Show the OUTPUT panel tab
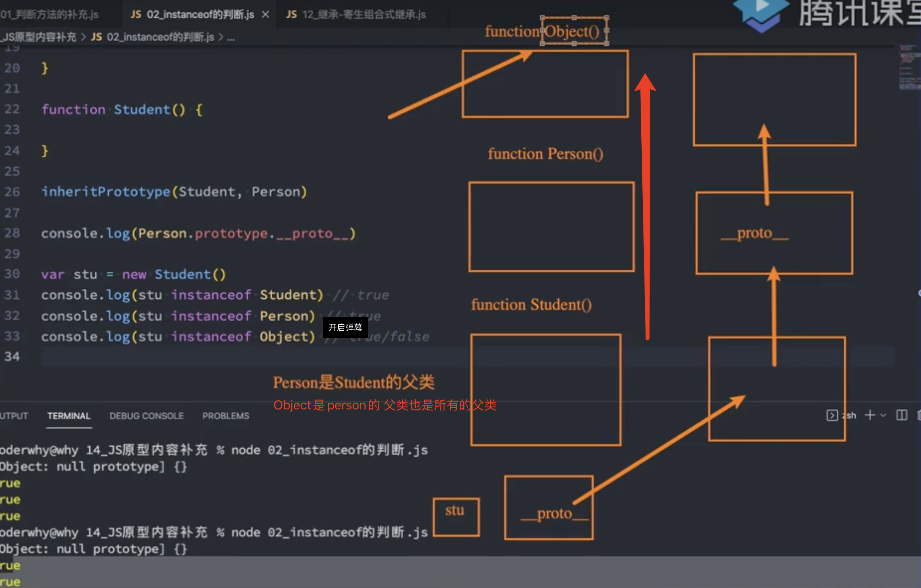 (14, 416)
